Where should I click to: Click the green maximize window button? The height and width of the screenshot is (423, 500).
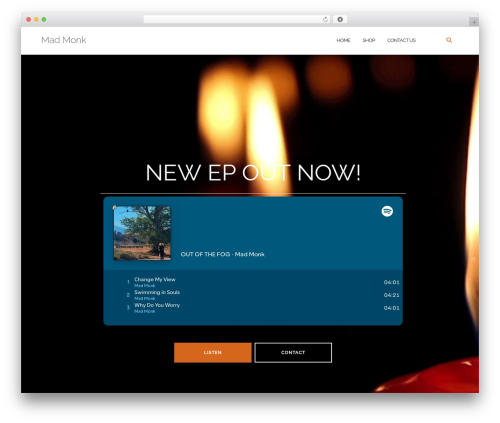[x=44, y=19]
